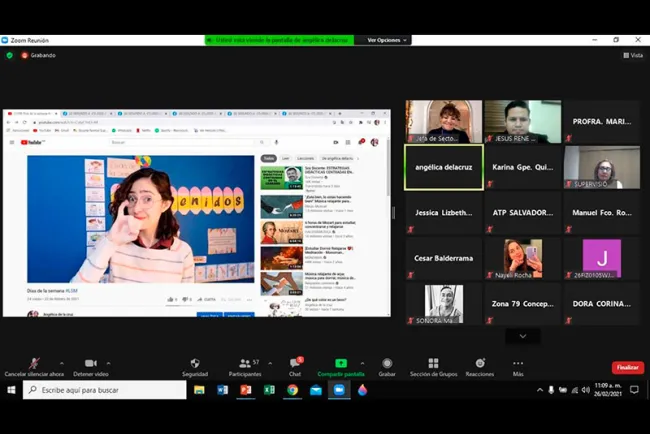Open the Chat panel
650x434 pixels.
pos(295,364)
